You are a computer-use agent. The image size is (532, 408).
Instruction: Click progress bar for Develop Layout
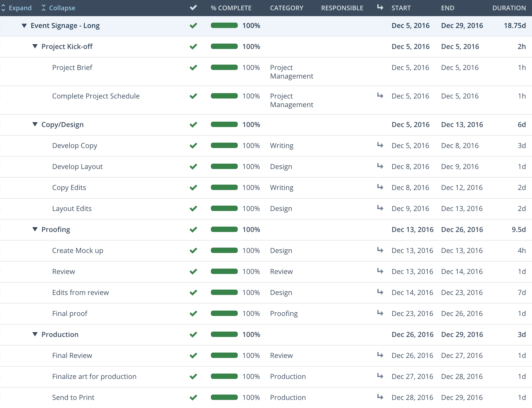[x=224, y=167]
